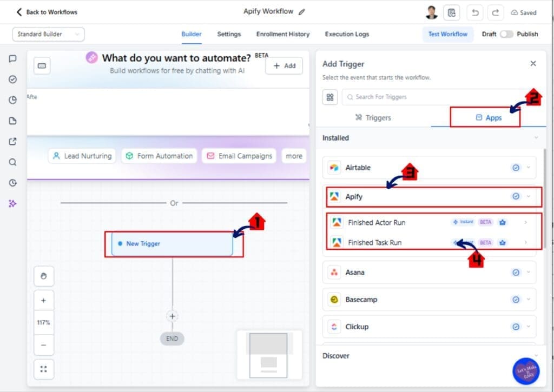Expand the Clickup app row
The height and width of the screenshot is (392, 554).
coord(429,327)
